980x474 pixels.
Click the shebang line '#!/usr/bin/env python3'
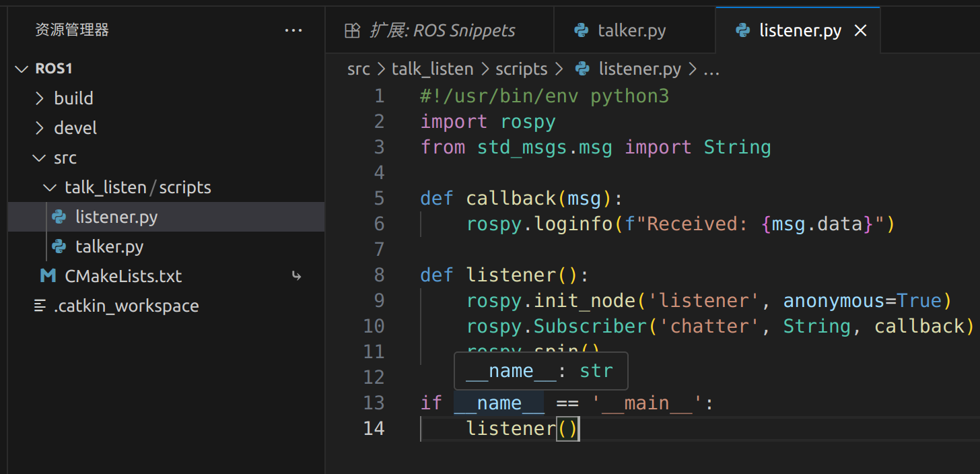[545, 96]
